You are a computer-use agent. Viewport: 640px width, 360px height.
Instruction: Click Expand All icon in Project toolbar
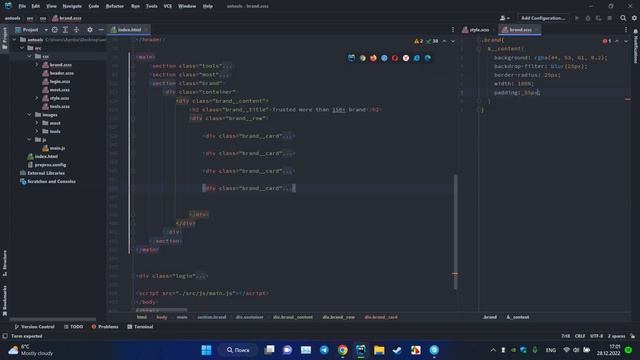pos(65,30)
